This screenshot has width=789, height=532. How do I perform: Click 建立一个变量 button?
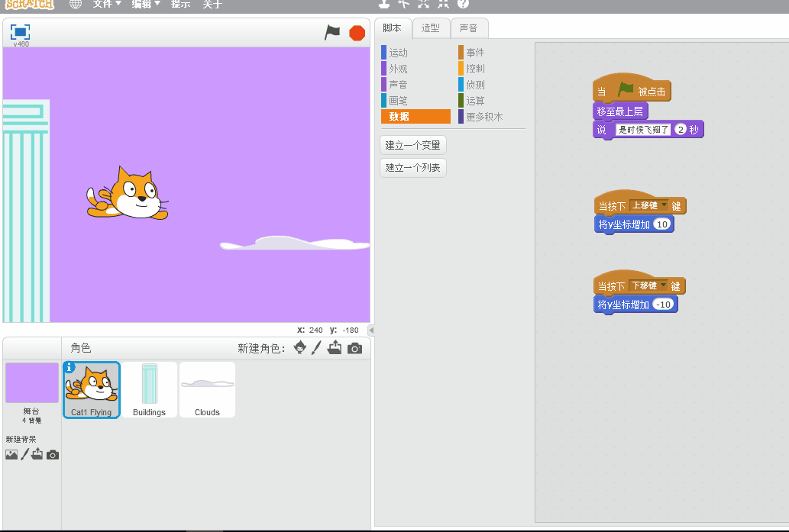tap(412, 145)
